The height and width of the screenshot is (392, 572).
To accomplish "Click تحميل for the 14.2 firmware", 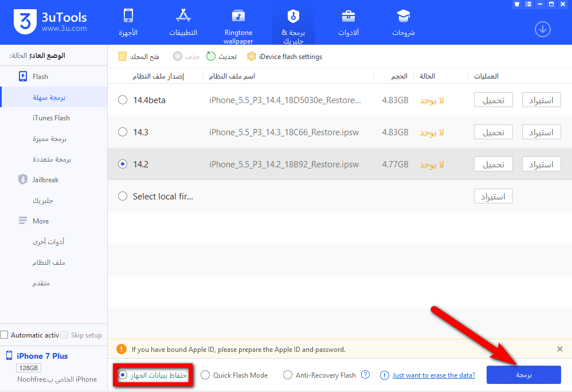I will click(x=493, y=164).
